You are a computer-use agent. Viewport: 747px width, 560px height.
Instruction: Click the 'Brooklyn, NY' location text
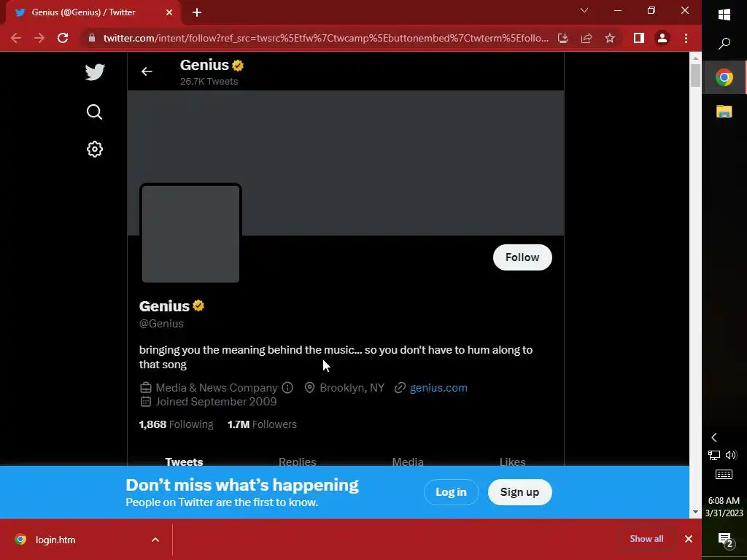pyautogui.click(x=352, y=388)
